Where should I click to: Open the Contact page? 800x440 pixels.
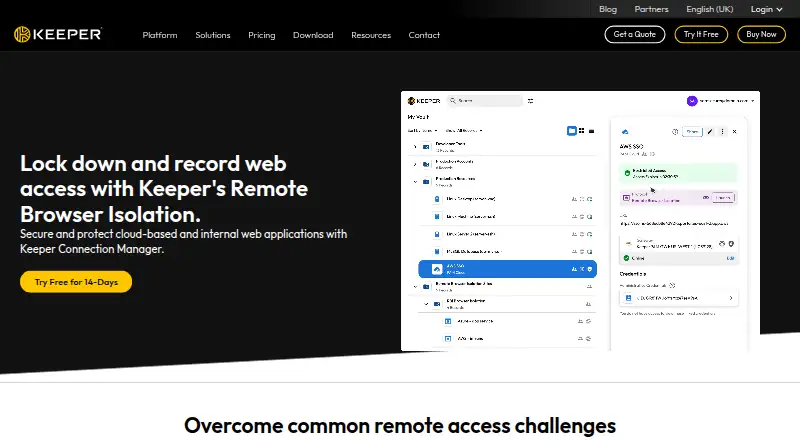(x=424, y=35)
